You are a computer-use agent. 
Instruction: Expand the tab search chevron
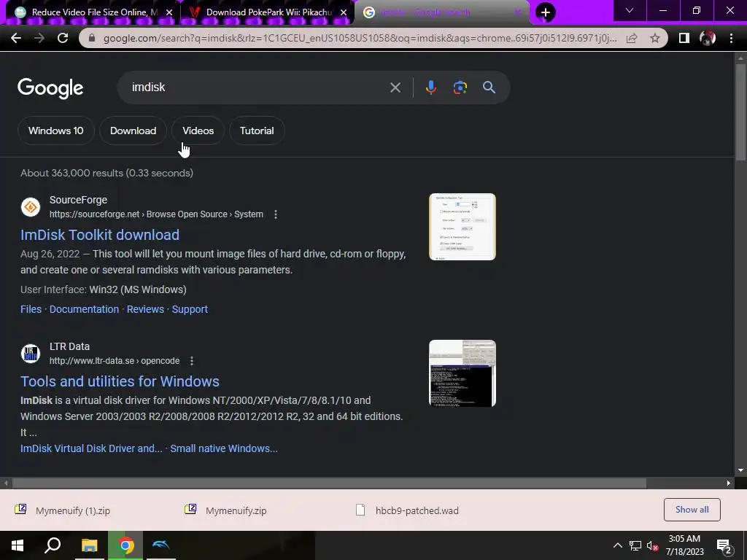pos(630,10)
